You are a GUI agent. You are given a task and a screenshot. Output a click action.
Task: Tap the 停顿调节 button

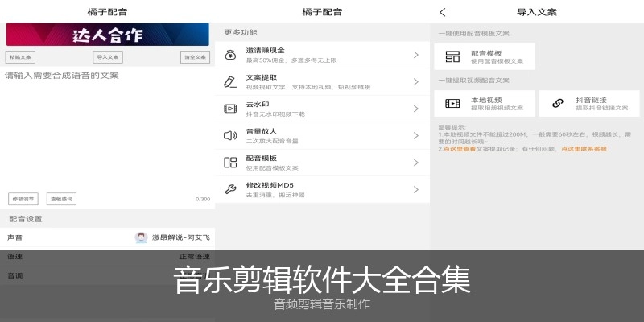tap(23, 199)
